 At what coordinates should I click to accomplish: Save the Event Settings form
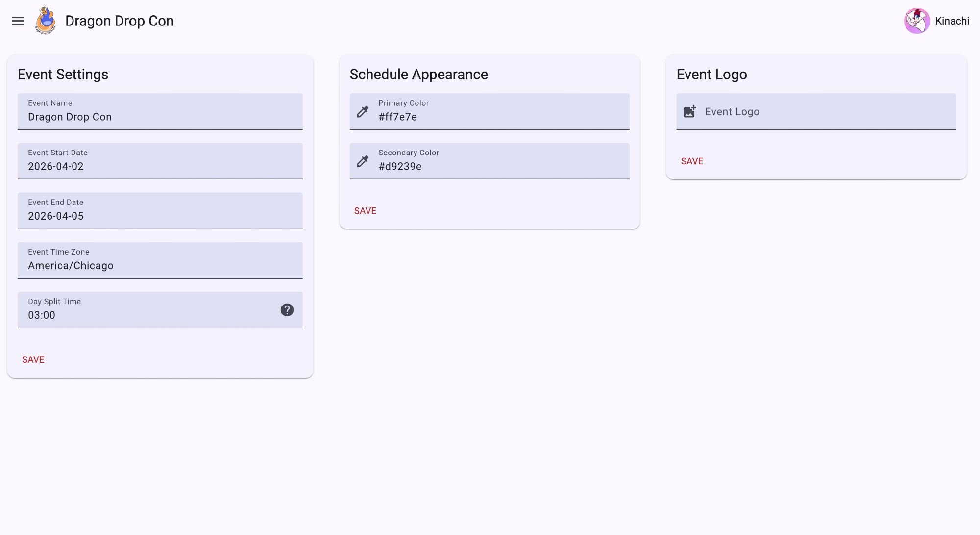pos(33,360)
